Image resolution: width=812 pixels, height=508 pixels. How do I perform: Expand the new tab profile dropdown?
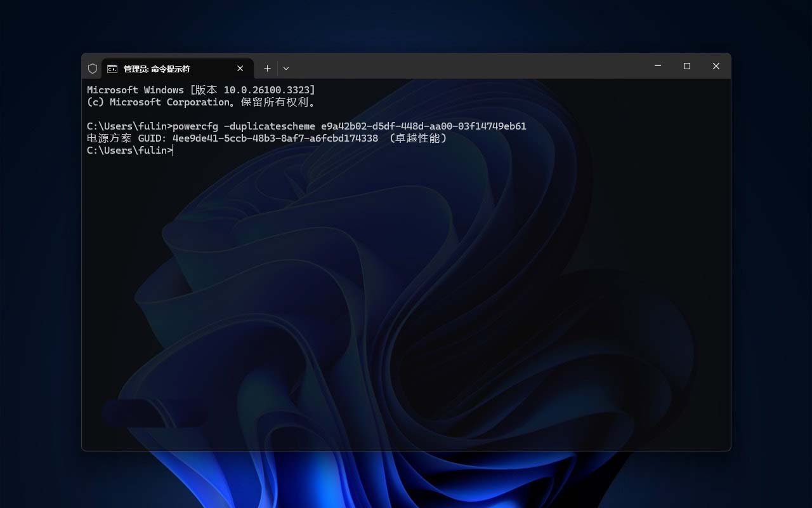click(286, 69)
